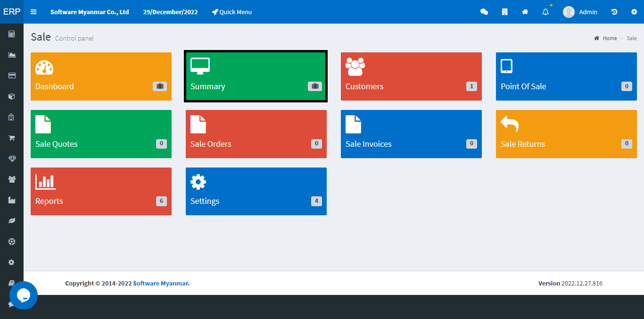Click the Sale Invoices document icon
The image size is (644, 319).
(353, 125)
